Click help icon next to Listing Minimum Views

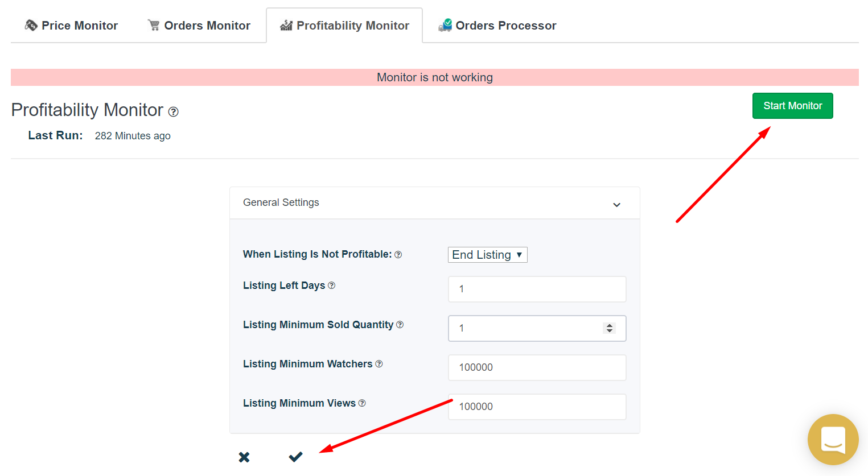click(362, 403)
